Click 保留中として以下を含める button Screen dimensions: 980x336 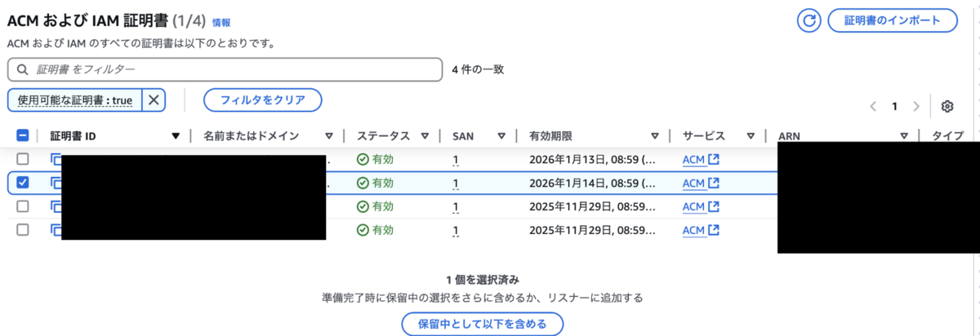[x=482, y=324]
